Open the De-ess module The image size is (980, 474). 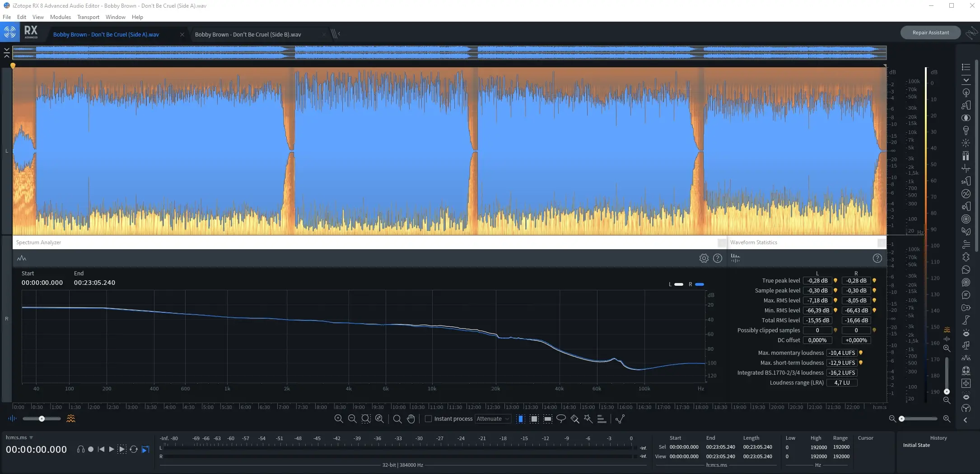click(966, 181)
